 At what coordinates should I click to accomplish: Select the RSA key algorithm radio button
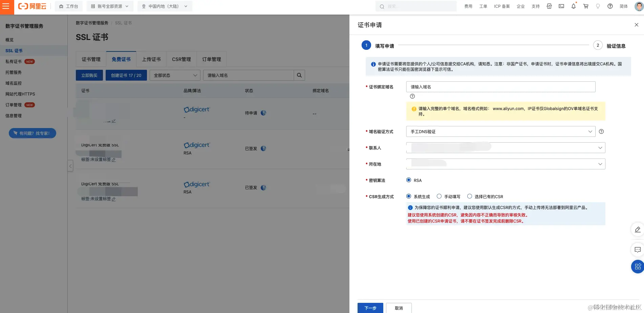(x=409, y=180)
